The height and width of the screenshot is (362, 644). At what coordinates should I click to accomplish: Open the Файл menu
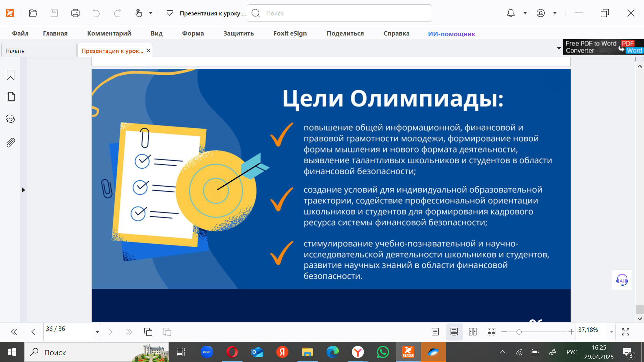click(x=20, y=33)
